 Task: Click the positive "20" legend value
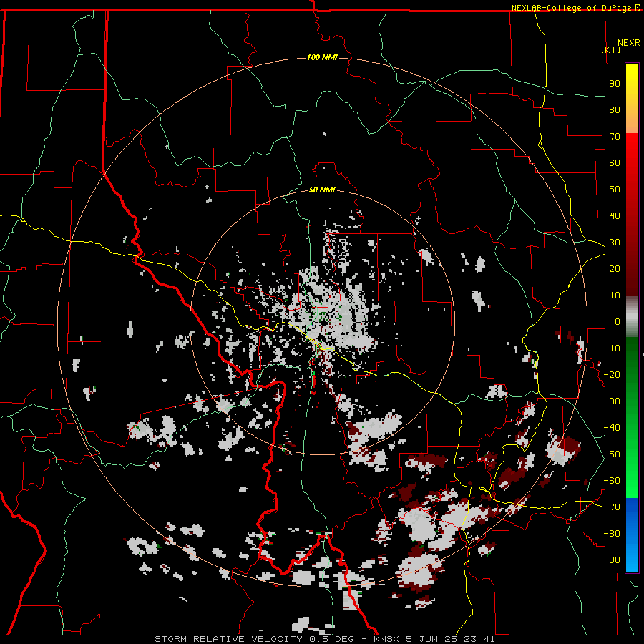click(x=615, y=268)
